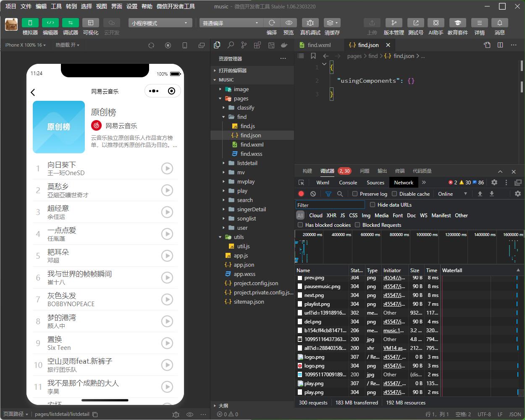Click the 预览 preview eye icon
This screenshot has width=525, height=420.
289,23
